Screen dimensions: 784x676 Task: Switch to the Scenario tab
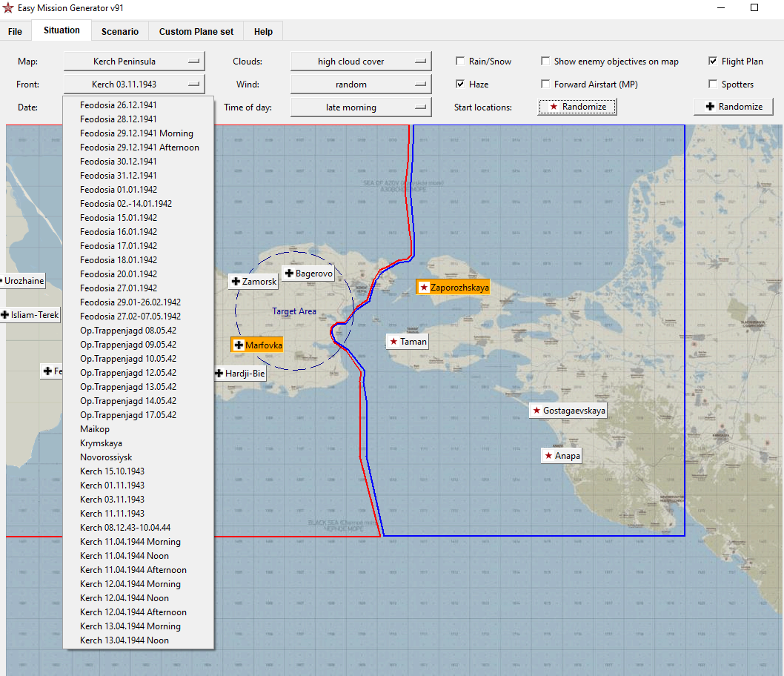click(x=120, y=31)
